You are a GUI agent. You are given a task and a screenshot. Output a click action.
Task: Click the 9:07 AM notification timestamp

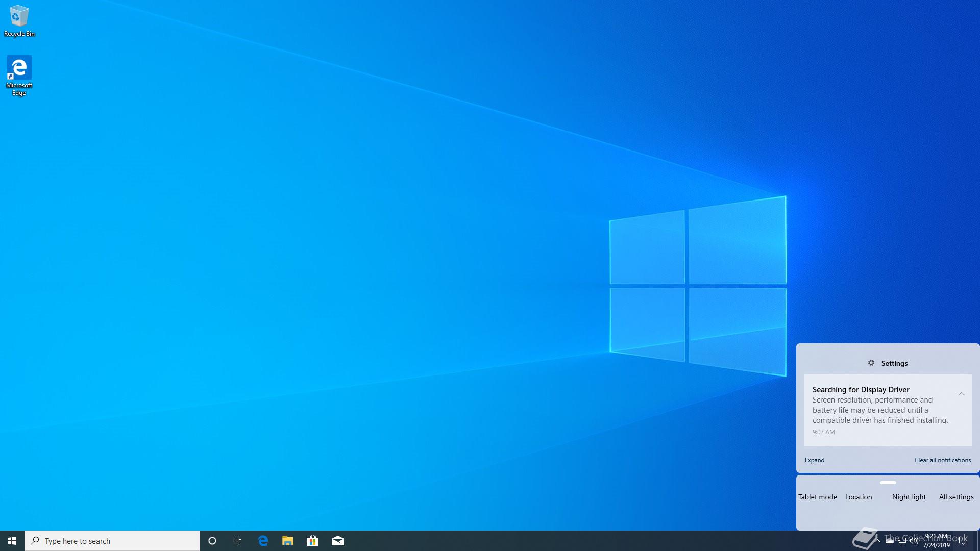(824, 432)
